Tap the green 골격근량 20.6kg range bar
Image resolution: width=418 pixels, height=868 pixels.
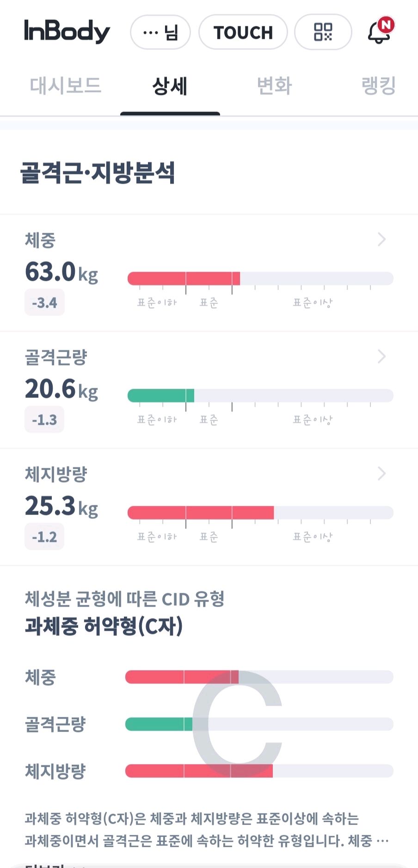pyautogui.click(x=161, y=396)
